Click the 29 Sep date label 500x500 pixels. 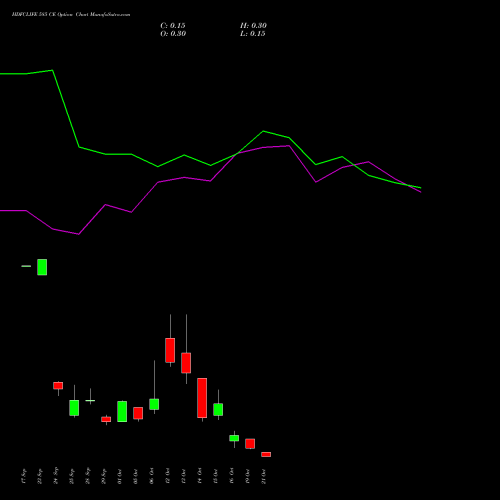[104, 476]
